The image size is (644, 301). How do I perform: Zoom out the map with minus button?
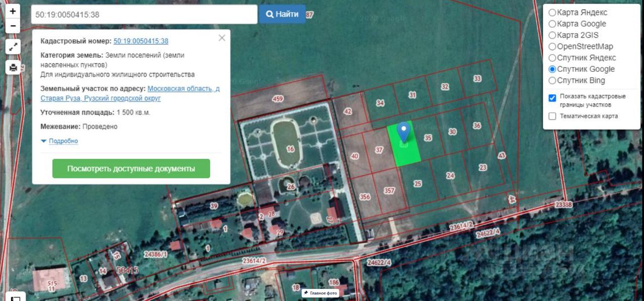click(13, 26)
